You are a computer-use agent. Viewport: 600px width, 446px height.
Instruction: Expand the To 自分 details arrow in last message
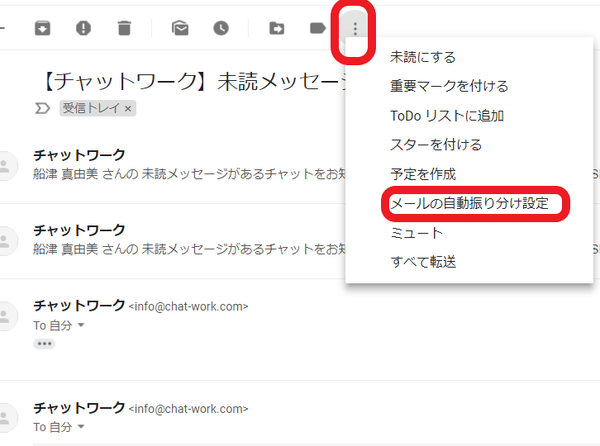click(81, 426)
